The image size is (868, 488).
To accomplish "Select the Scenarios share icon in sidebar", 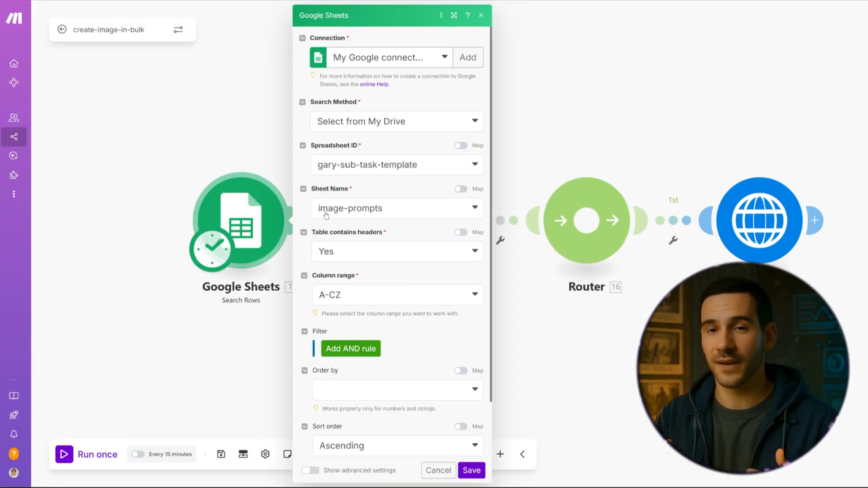I will click(14, 136).
